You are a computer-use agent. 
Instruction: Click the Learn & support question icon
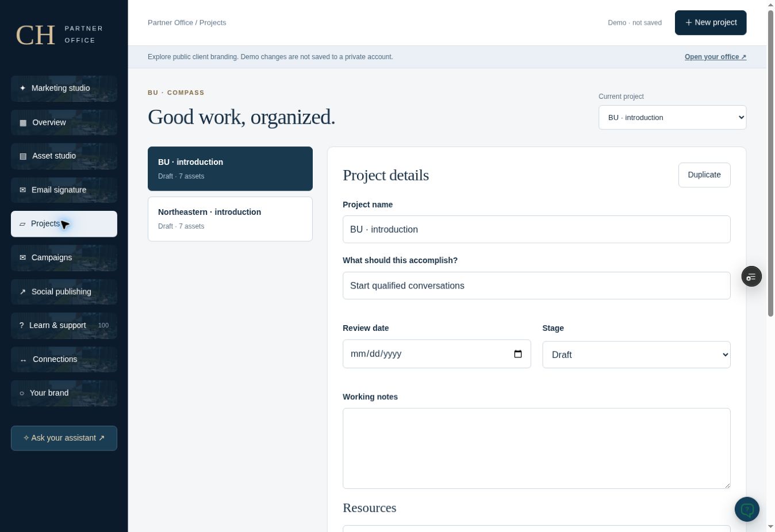coord(21,325)
